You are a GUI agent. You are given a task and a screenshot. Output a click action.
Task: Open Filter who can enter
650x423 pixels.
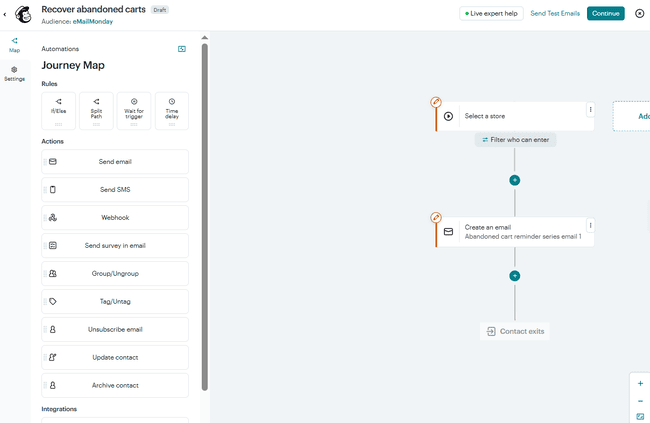click(x=515, y=140)
